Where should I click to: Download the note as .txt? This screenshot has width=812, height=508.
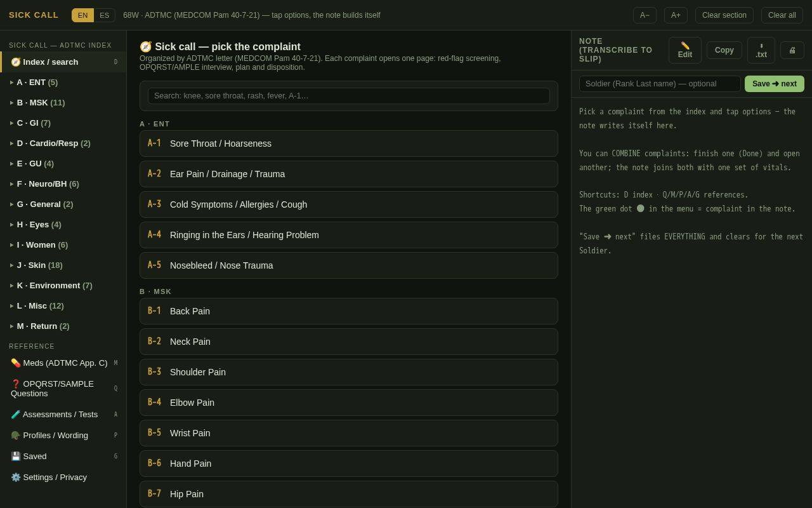click(x=761, y=50)
